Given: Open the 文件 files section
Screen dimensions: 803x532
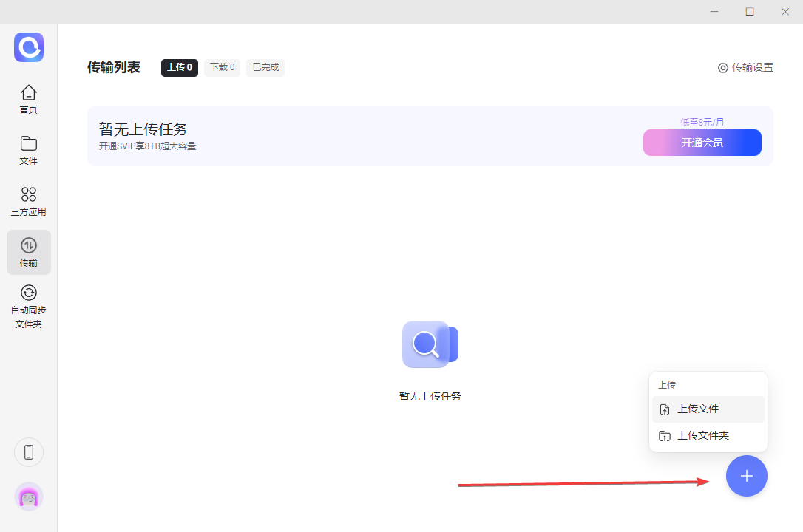Looking at the screenshot, I should tap(28, 150).
